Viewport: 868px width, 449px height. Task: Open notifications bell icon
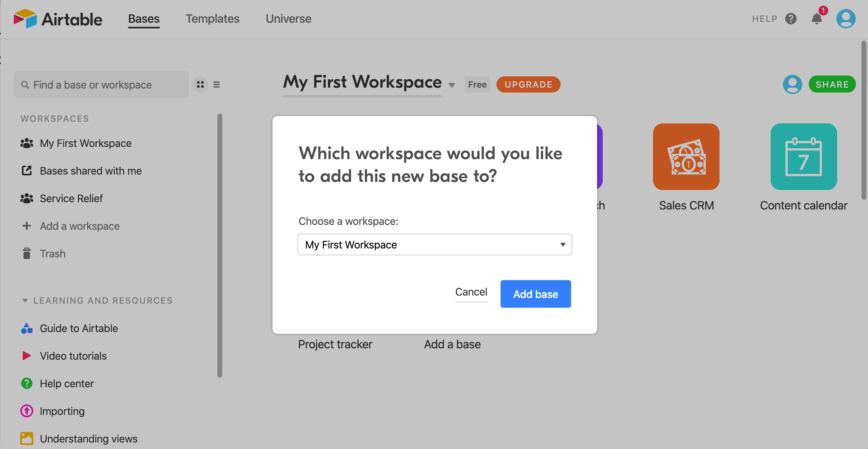click(816, 19)
